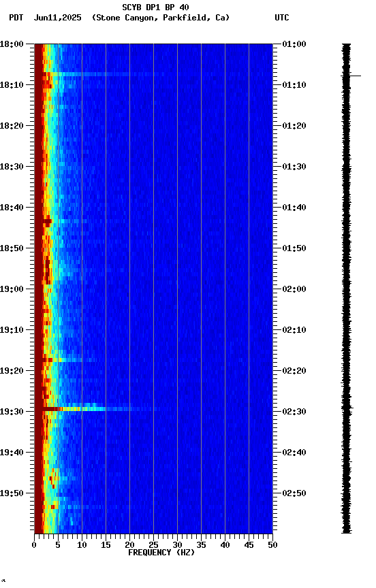This screenshot has height=588, width=376.
Task: Click the "50" frequency axis number
Action: pyautogui.click(x=272, y=545)
